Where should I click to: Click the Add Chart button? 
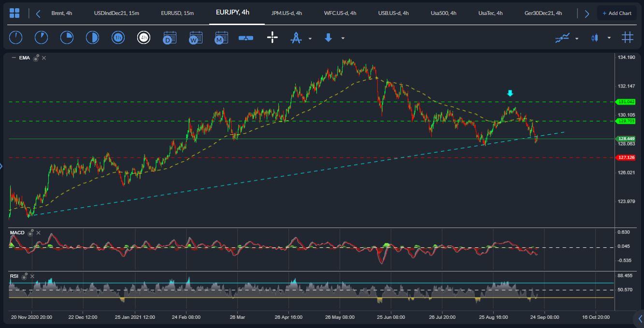click(616, 13)
